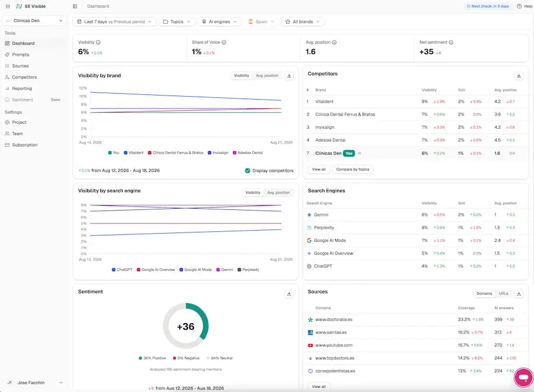Viewport: 534px width, 392px height.
Task: Open the Clinicas Den project dropdown
Action: pyautogui.click(x=34, y=20)
